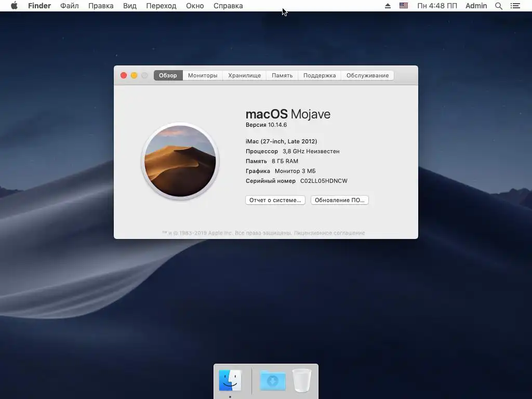This screenshot has height=399, width=532.
Task: Open the Окно menu
Action: pyautogui.click(x=195, y=6)
